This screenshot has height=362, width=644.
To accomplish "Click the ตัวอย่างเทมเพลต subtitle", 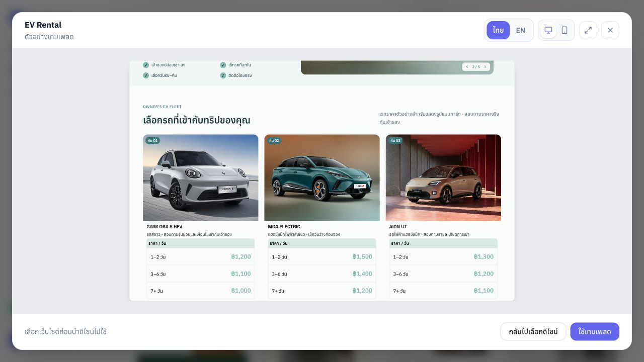I will [49, 37].
